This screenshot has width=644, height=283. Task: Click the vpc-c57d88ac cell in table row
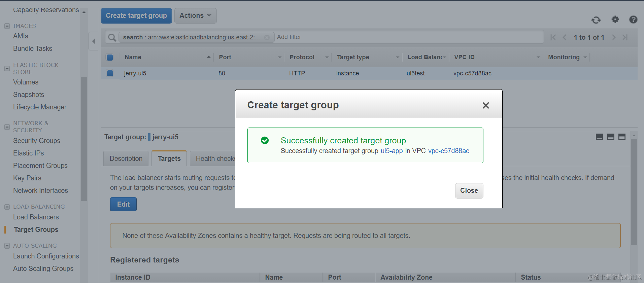[472, 73]
